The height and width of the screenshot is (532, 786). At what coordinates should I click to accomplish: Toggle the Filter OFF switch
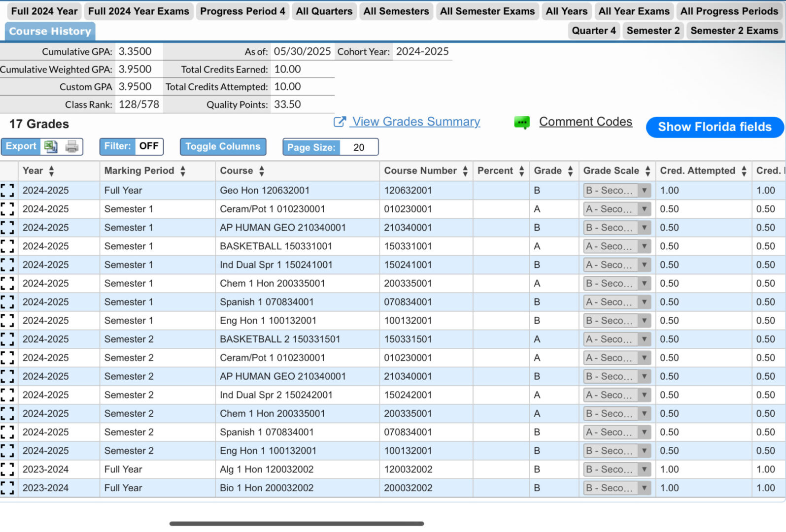click(148, 146)
